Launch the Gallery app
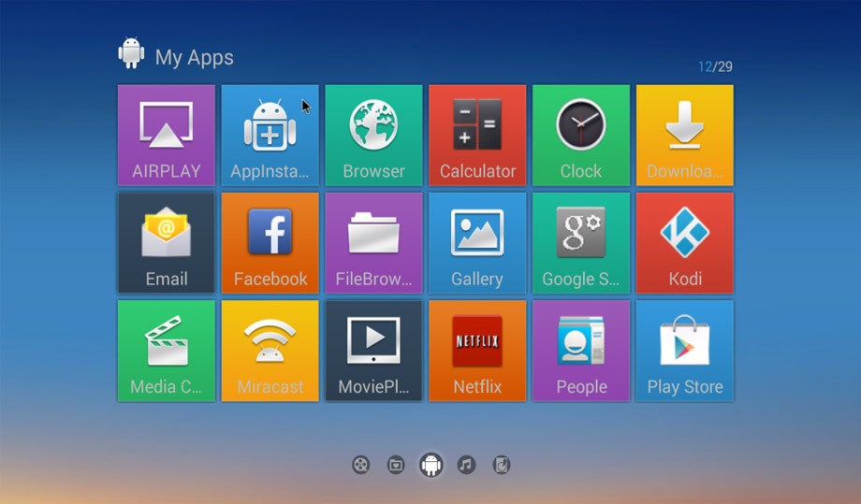861x504 pixels. pos(477,243)
